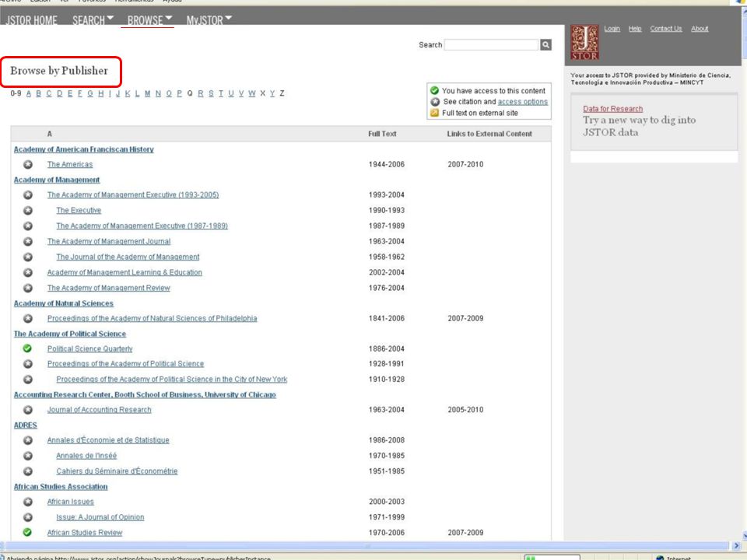Open the African Studies Association publisher
747x560 pixels.
(x=61, y=487)
